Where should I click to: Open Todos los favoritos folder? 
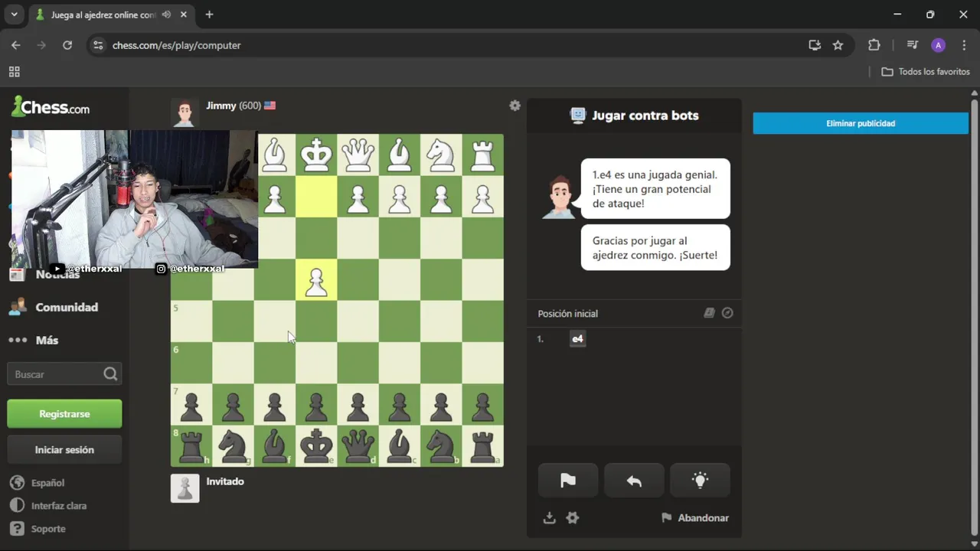point(926,72)
